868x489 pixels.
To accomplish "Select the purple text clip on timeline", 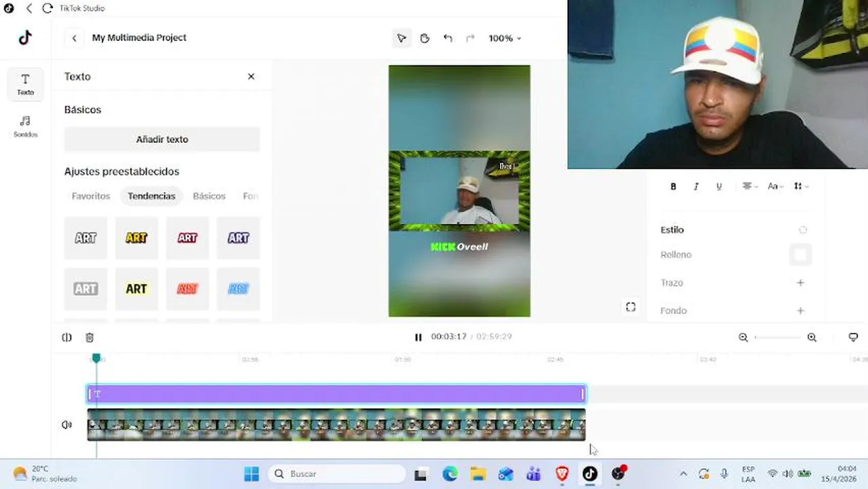I will [336, 394].
